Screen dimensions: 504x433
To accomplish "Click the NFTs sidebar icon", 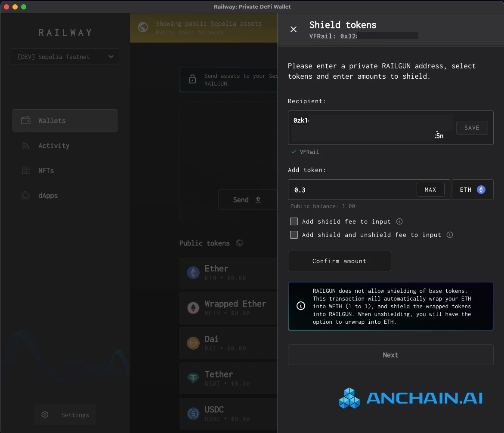I will [26, 170].
